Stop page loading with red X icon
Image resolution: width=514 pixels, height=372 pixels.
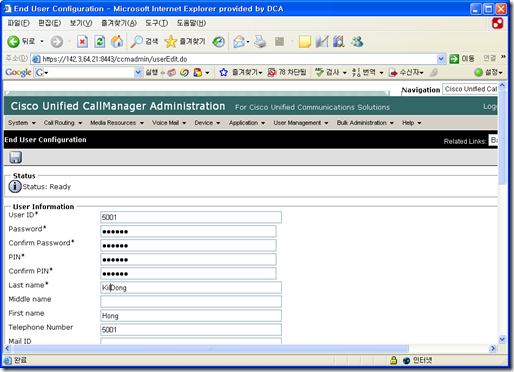tap(83, 42)
